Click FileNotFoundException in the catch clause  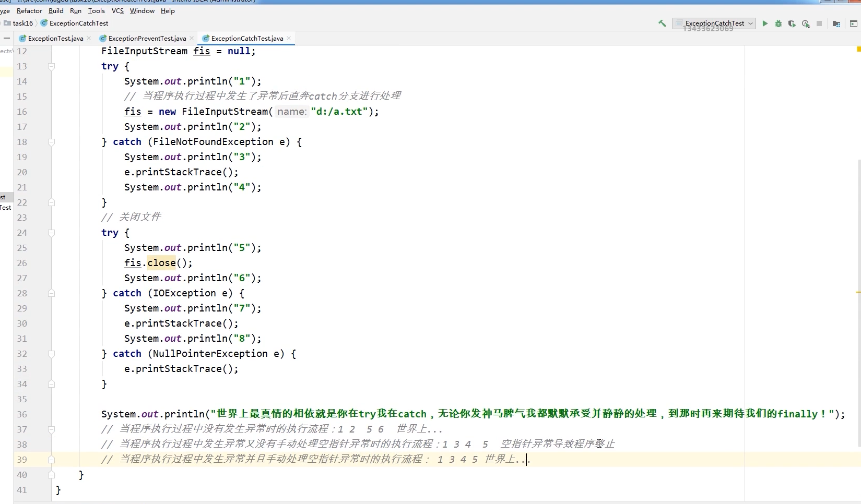point(213,142)
